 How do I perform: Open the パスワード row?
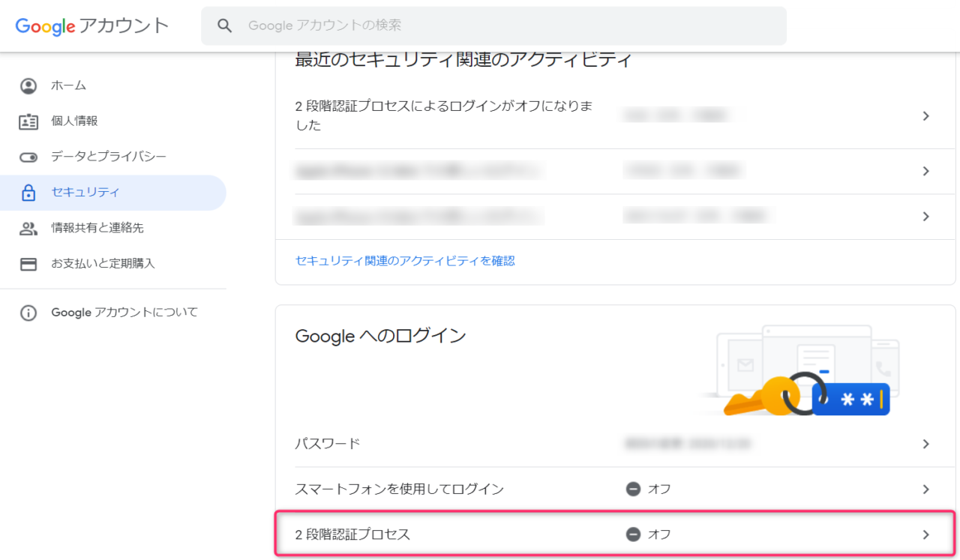pyautogui.click(x=615, y=444)
